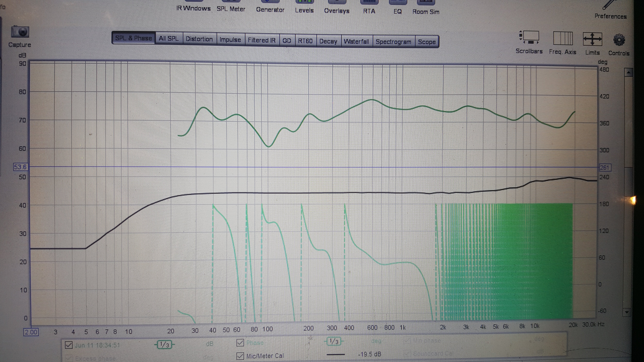Open the Levels tool
This screenshot has height=362, width=644.
pos(304,7)
